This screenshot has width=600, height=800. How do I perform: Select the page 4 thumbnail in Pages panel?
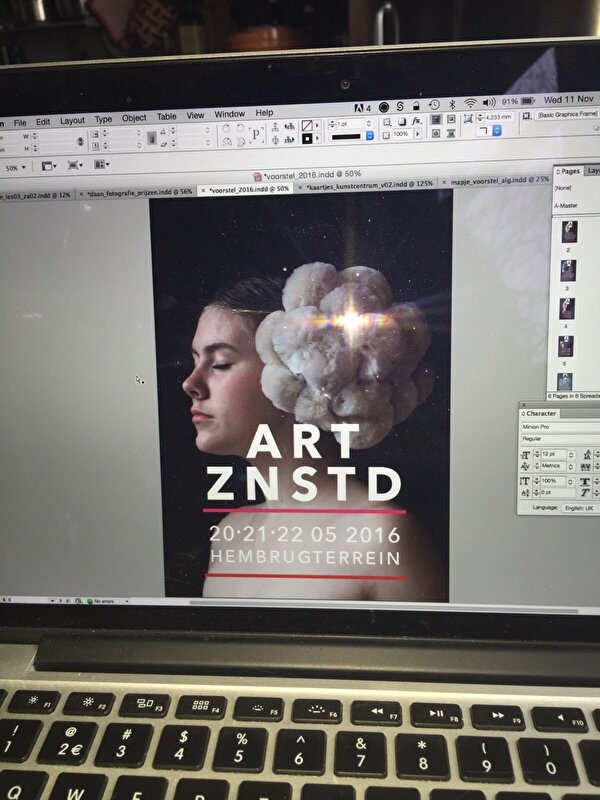pyautogui.click(x=567, y=309)
